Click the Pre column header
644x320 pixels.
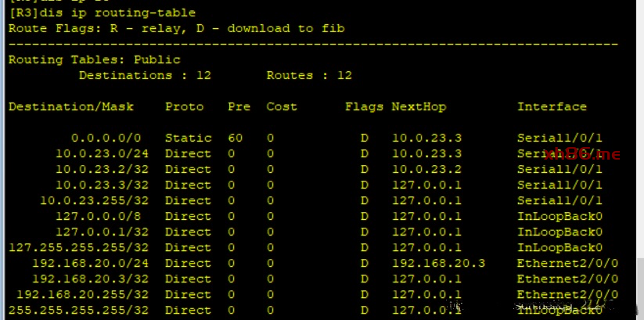(x=239, y=106)
